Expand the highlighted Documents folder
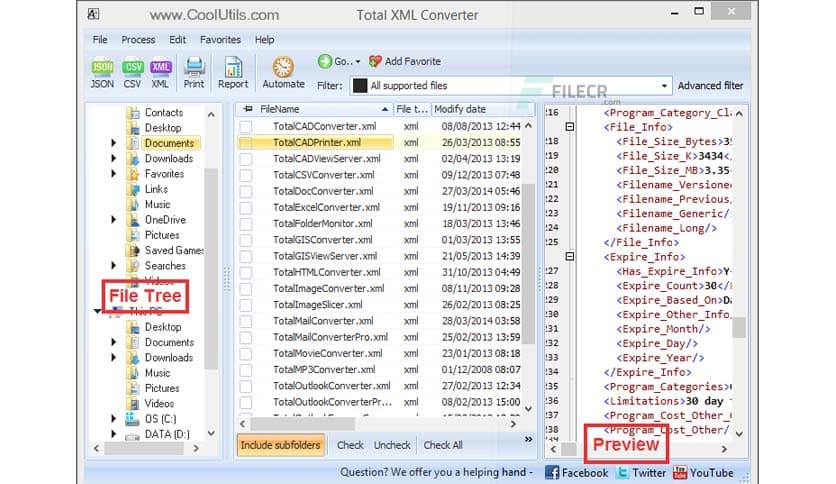 114,143
